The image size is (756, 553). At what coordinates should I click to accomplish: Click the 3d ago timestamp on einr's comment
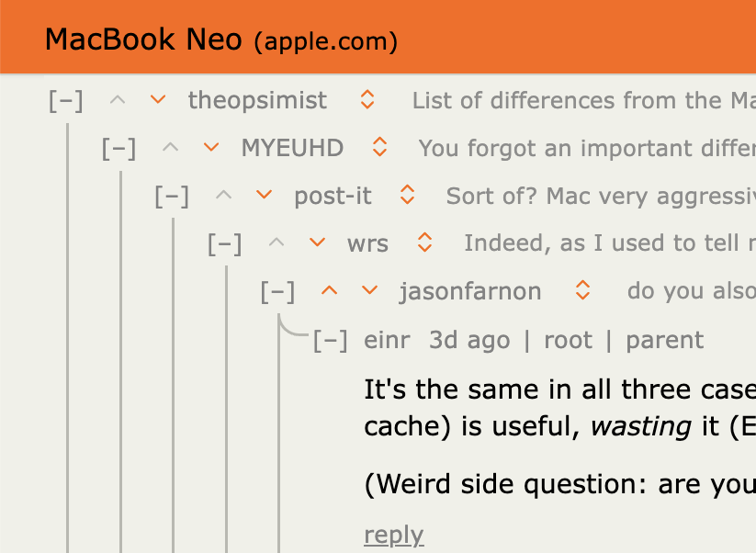click(468, 340)
